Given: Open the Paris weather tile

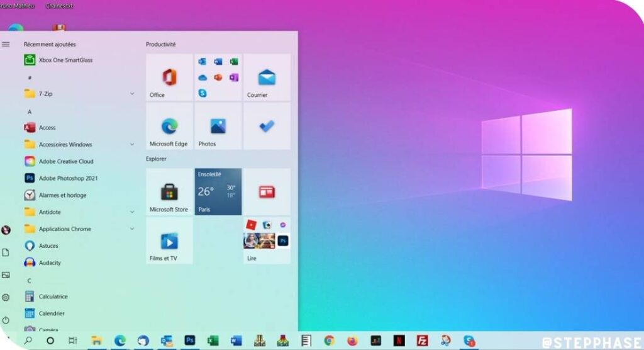Looking at the screenshot, I should pos(218,191).
